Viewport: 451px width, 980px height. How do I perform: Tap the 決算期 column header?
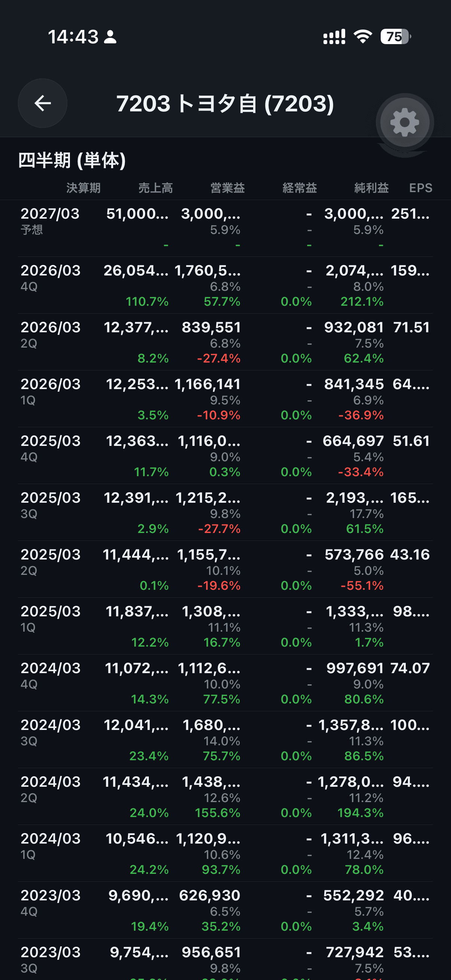pyautogui.click(x=83, y=188)
